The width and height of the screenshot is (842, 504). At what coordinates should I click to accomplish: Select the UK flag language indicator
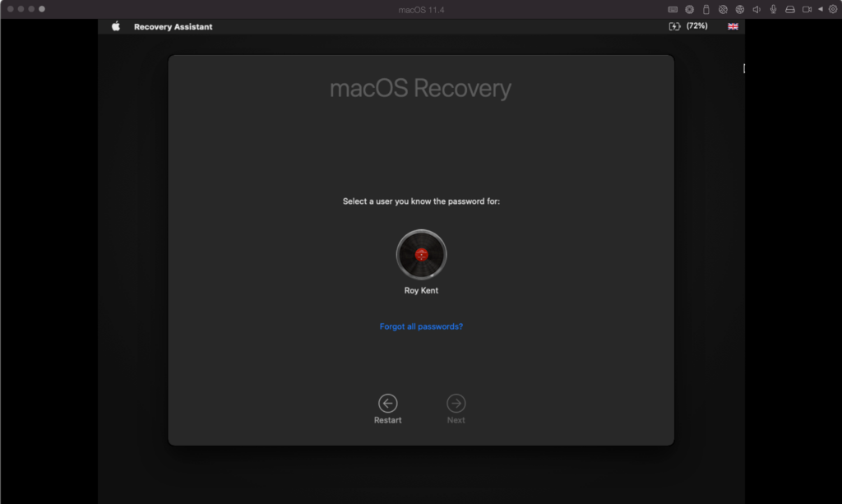click(x=733, y=25)
